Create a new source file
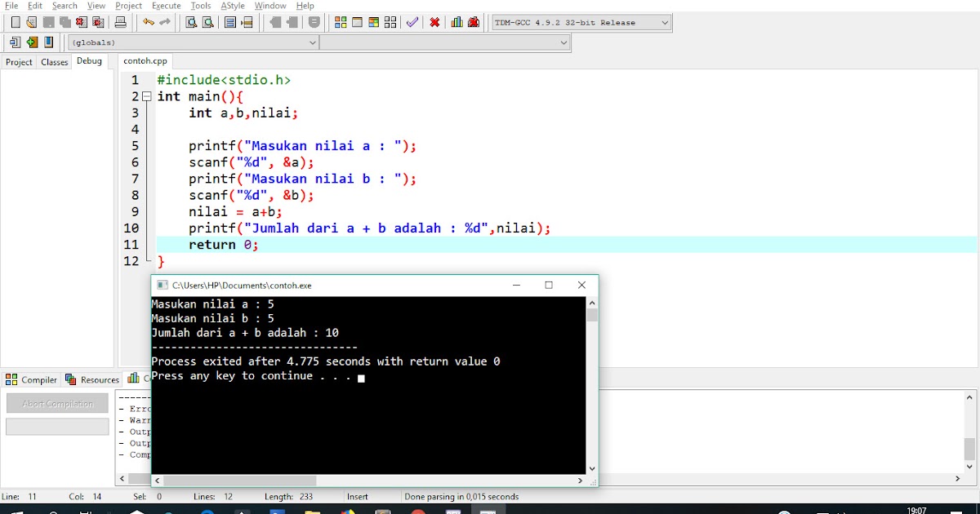Image resolution: width=980 pixels, height=514 pixels. (14, 22)
